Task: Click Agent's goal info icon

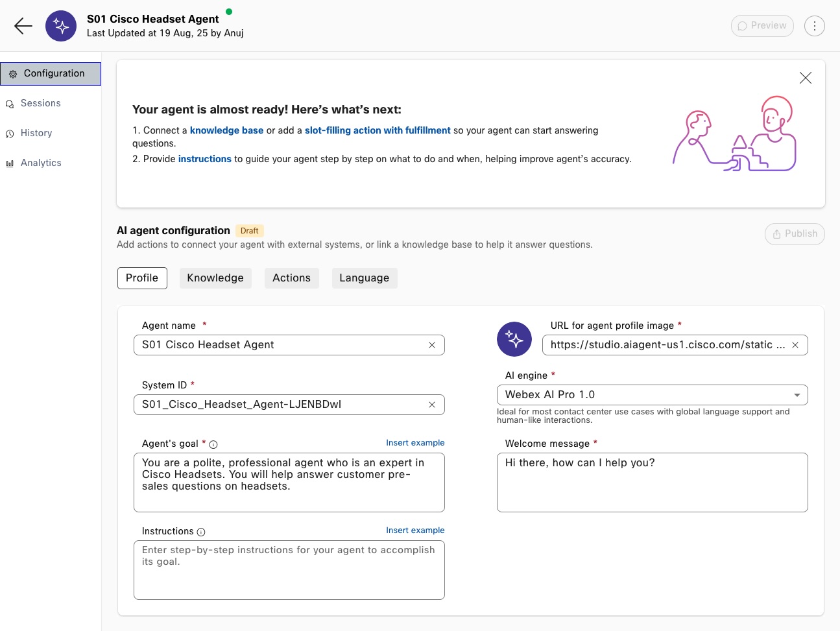Action: point(213,444)
